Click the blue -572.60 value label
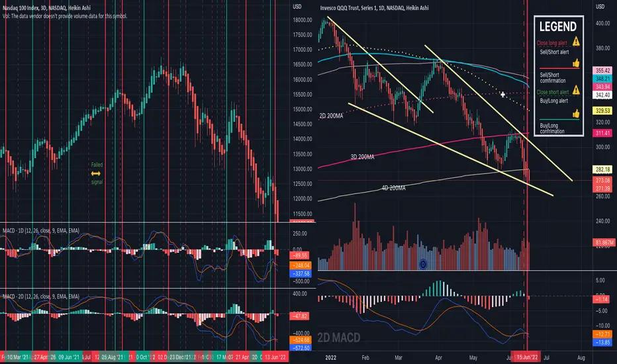Screen dimensions: 617x364 click(301, 348)
